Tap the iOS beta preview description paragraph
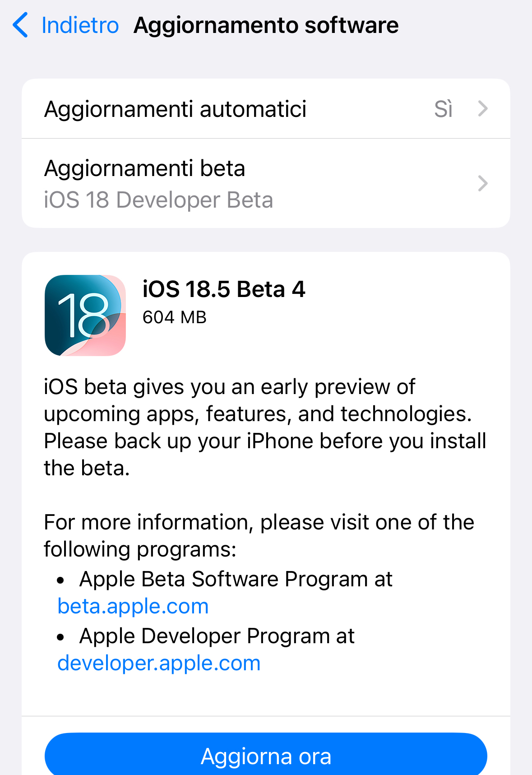The width and height of the screenshot is (532, 775). point(265,427)
